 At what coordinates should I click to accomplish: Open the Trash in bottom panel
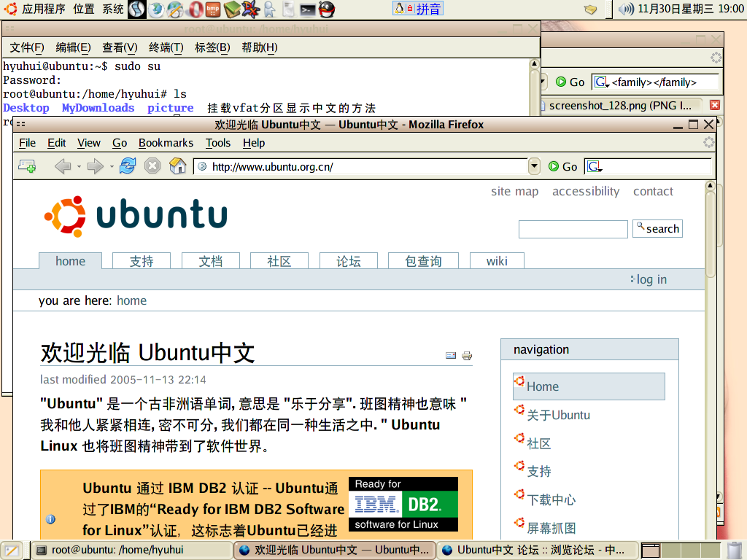[x=735, y=551]
